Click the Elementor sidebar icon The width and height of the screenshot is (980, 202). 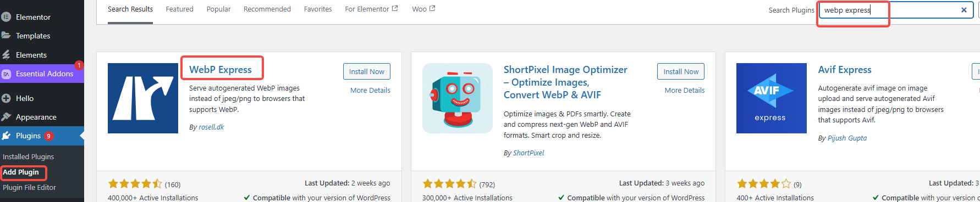pos(6,17)
